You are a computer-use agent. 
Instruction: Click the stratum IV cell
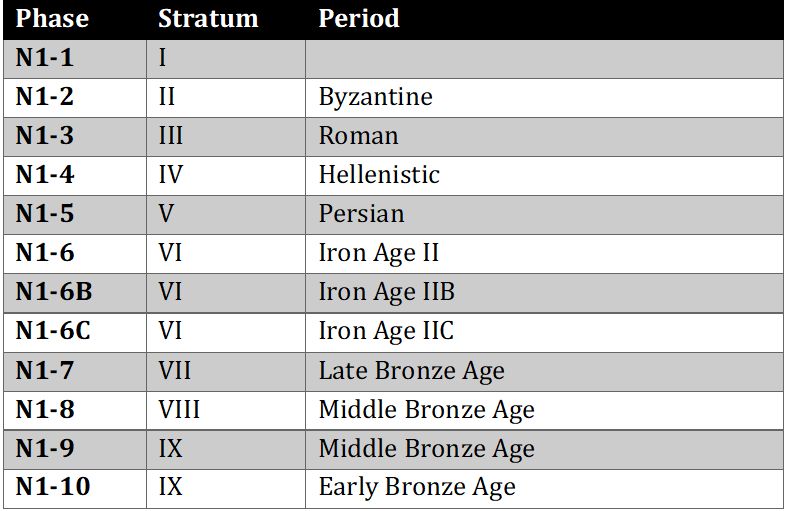(x=171, y=175)
